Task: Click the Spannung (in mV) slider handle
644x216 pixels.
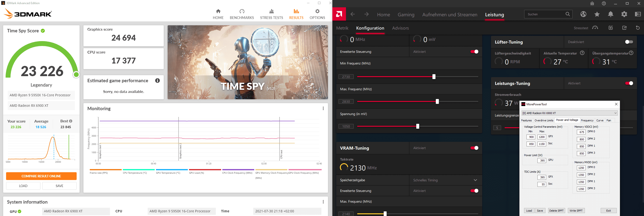Action: 417,126
